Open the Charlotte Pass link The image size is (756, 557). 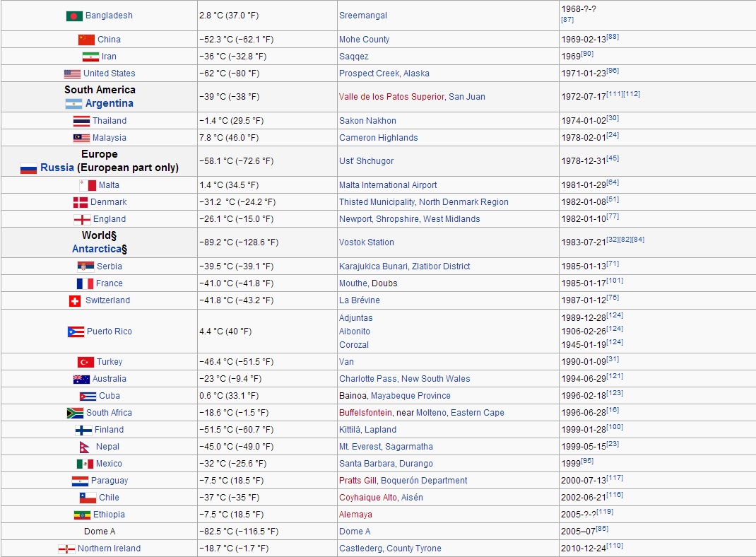[368, 379]
